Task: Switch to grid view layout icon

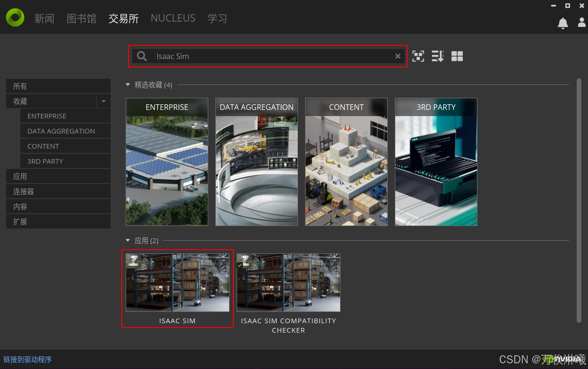Action: coord(457,57)
